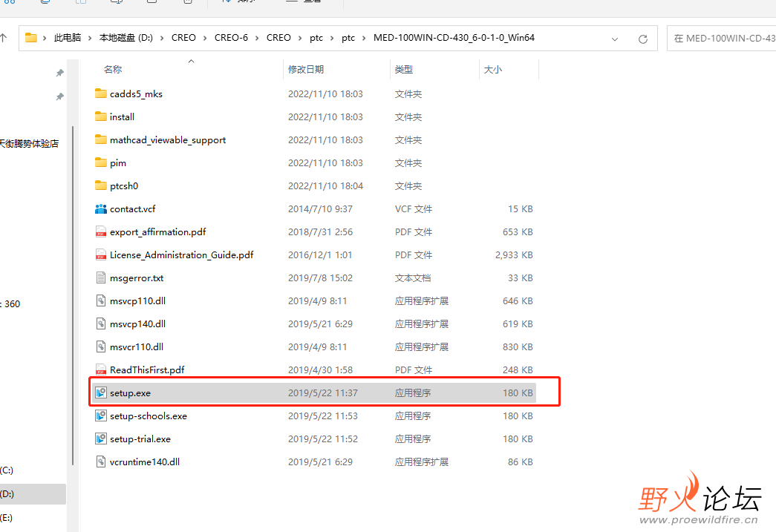Select the (C:) drive in sidebar

(7, 470)
